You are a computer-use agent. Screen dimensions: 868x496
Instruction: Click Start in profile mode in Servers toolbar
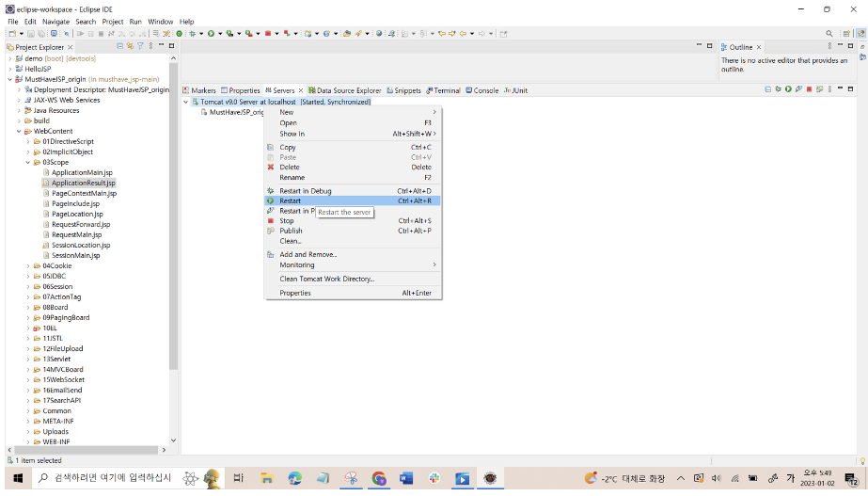click(x=798, y=89)
